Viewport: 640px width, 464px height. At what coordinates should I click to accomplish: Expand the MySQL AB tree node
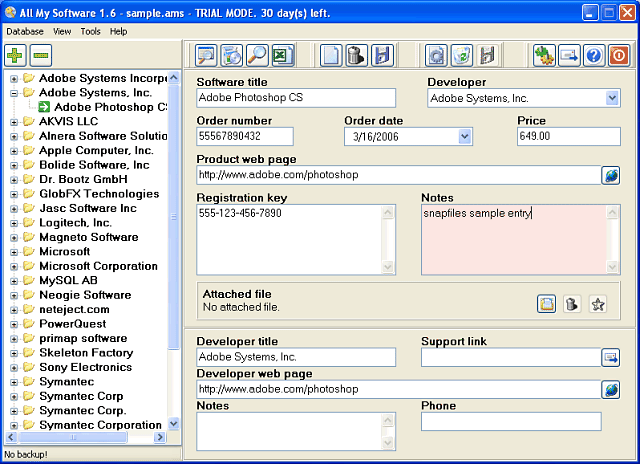pos(14,281)
